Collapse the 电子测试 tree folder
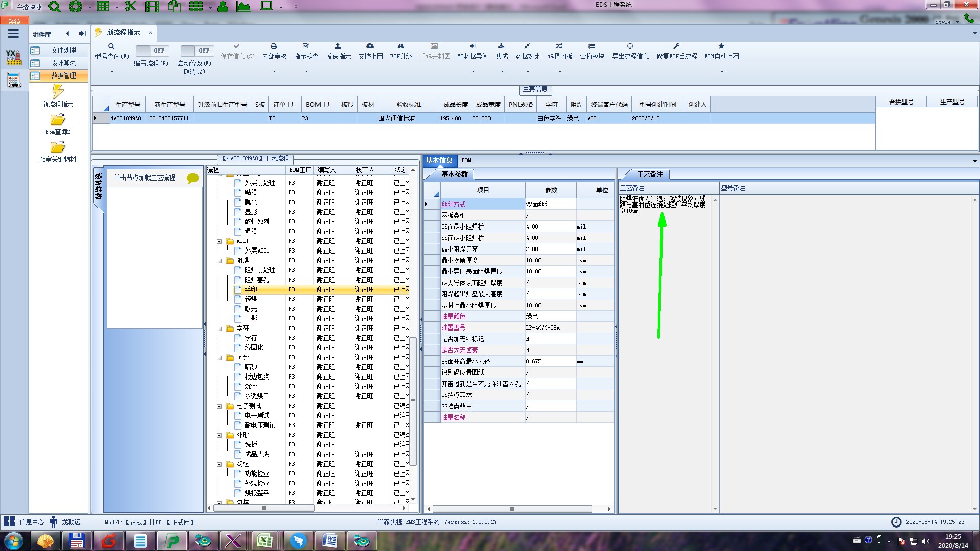Viewport: 980px width, 551px height. click(219, 406)
